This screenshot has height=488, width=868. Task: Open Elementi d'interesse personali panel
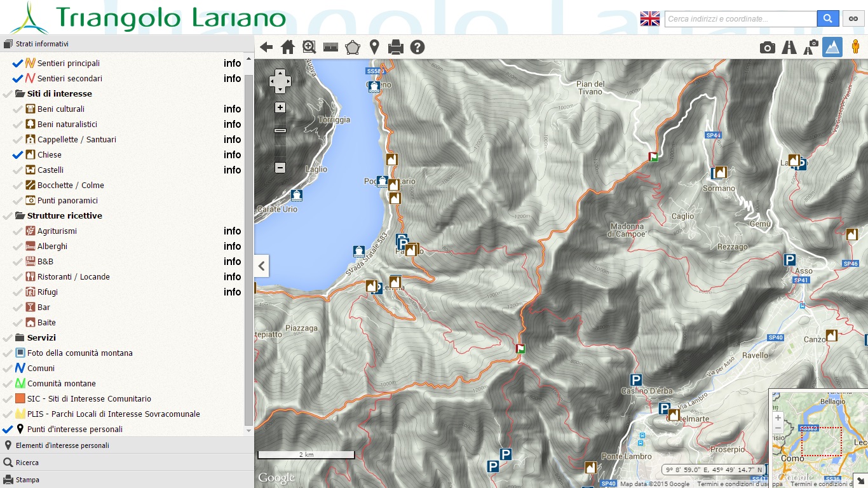126,445
